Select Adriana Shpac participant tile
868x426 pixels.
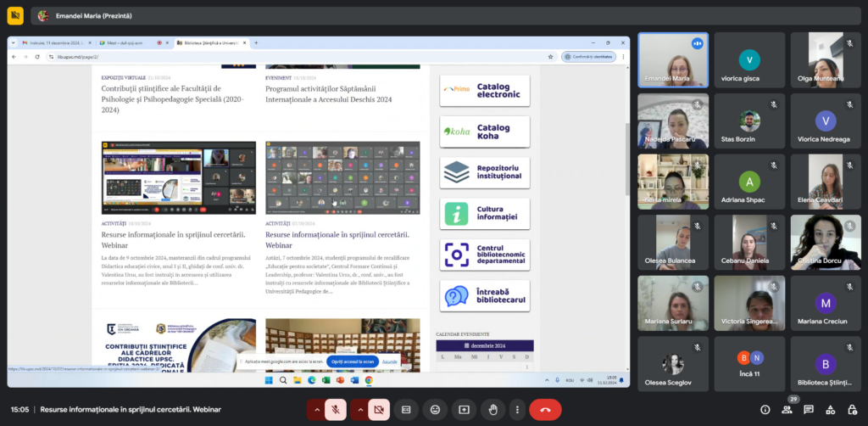[749, 182]
